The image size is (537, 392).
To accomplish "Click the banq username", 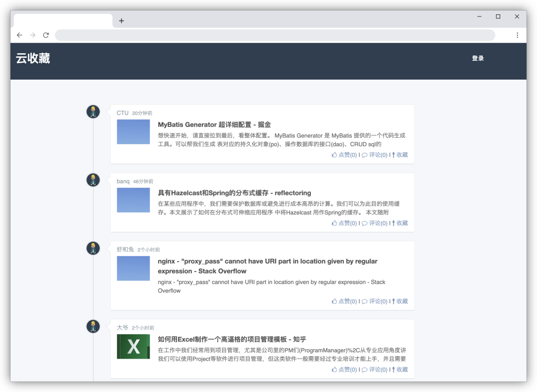I will pos(123,181).
